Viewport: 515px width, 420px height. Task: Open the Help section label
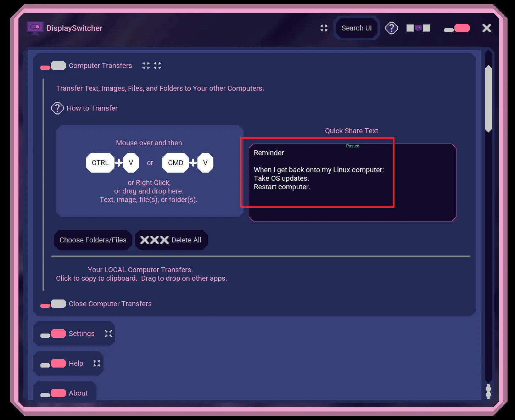[76, 363]
